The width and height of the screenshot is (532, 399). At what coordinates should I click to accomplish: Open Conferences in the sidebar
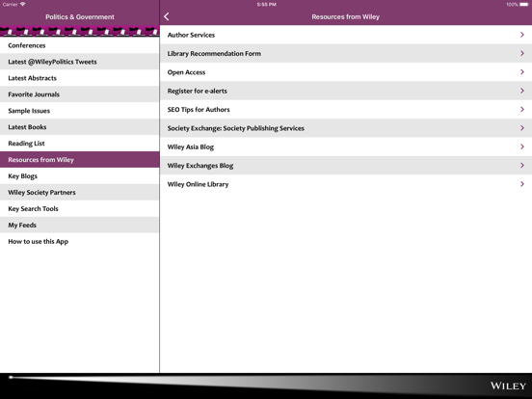79,45
